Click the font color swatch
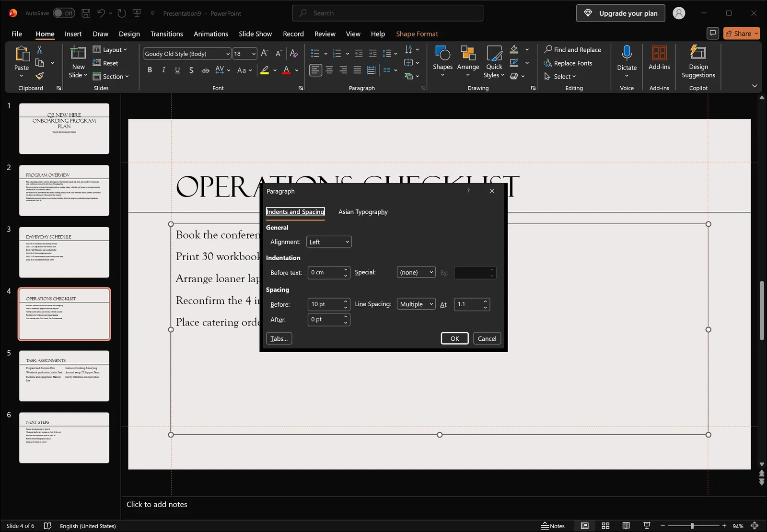Image resolution: width=767 pixels, height=532 pixels. coord(286,70)
